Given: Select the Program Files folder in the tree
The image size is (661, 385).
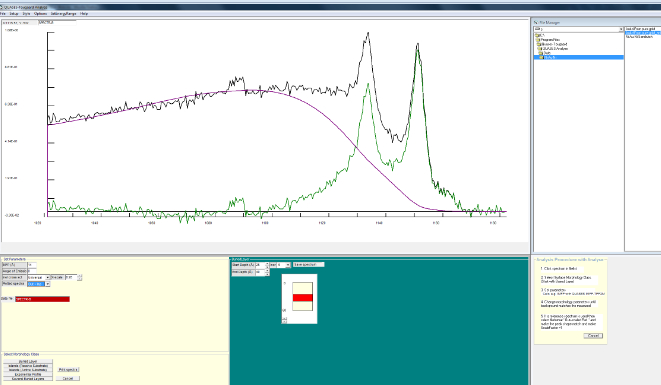Looking at the screenshot, I should tap(548, 40).
